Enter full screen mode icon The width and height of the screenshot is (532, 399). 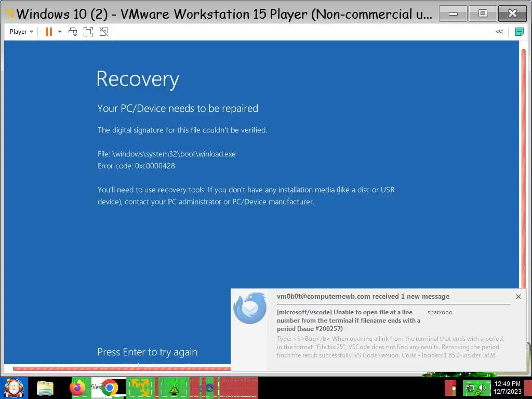pyautogui.click(x=88, y=32)
